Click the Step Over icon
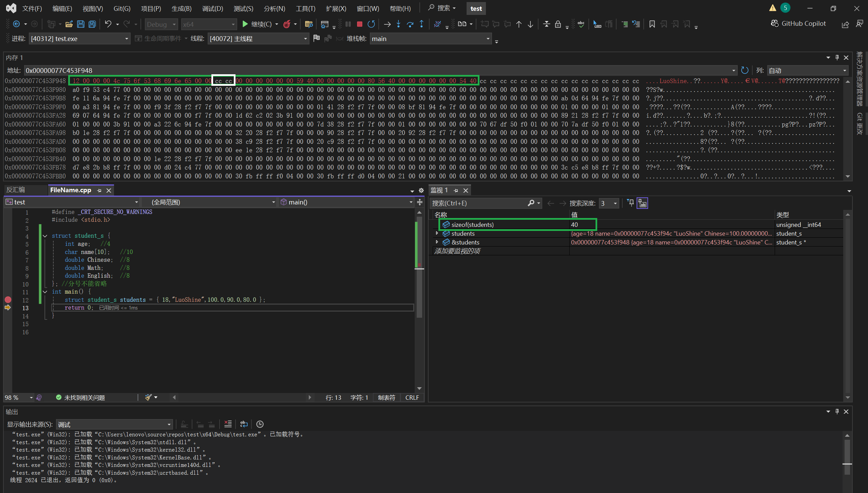 click(410, 24)
